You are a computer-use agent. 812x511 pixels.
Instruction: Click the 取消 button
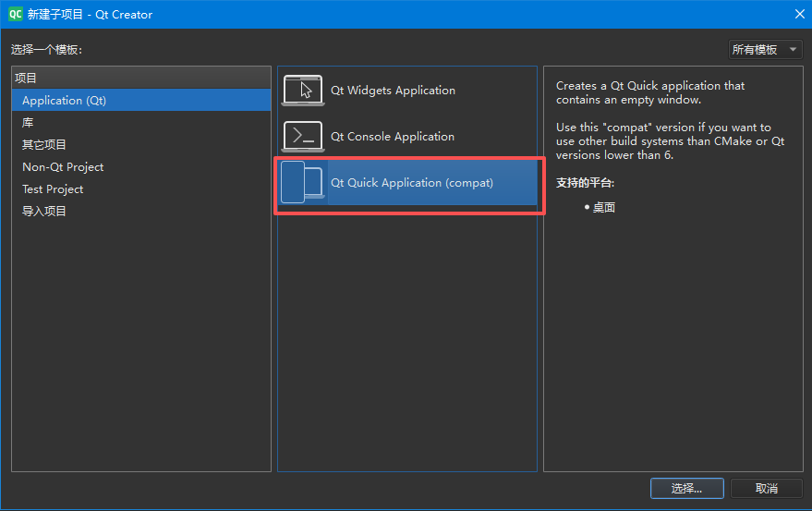click(x=767, y=488)
